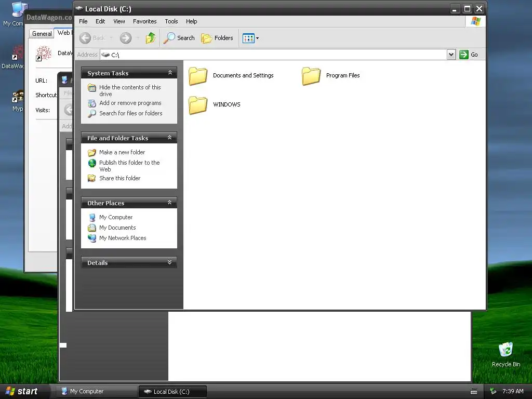The width and height of the screenshot is (532, 399).
Task: Click the tray notification icon beside clock
Action: pos(494,391)
